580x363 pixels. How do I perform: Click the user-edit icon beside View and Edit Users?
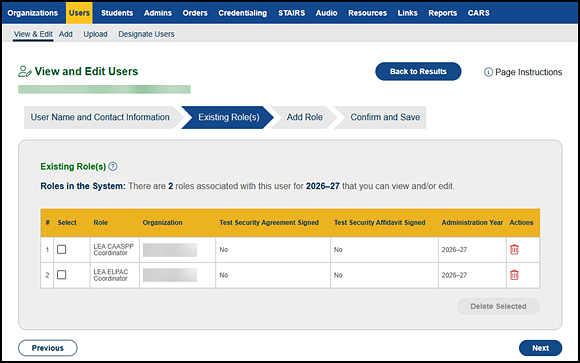coord(25,71)
